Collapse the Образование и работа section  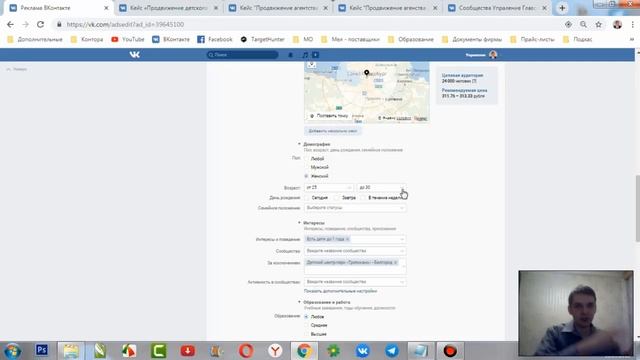pos(327,302)
